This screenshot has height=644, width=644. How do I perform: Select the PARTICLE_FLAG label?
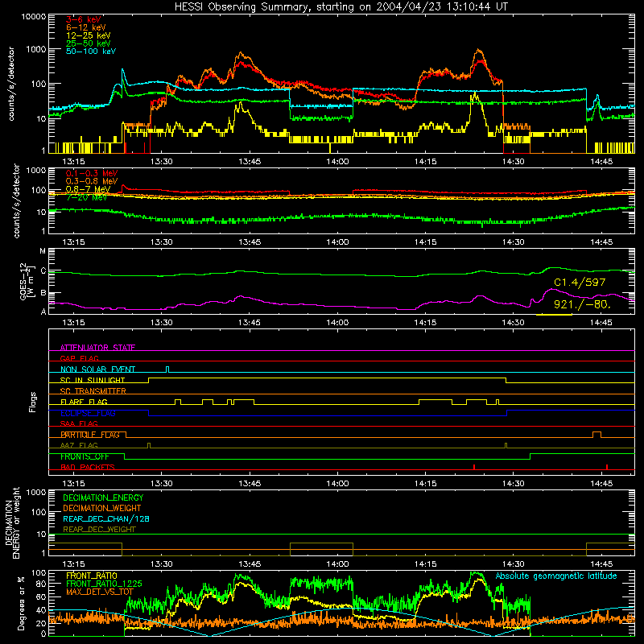click(90, 434)
